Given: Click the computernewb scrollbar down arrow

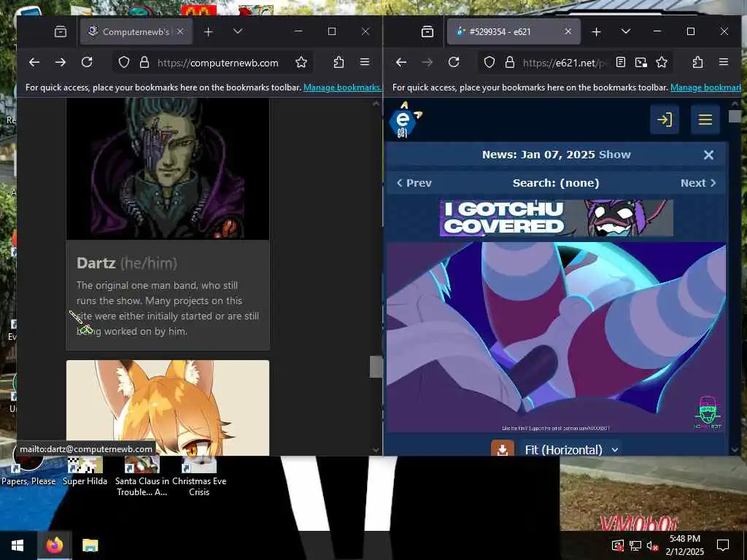Looking at the screenshot, I should point(376,449).
